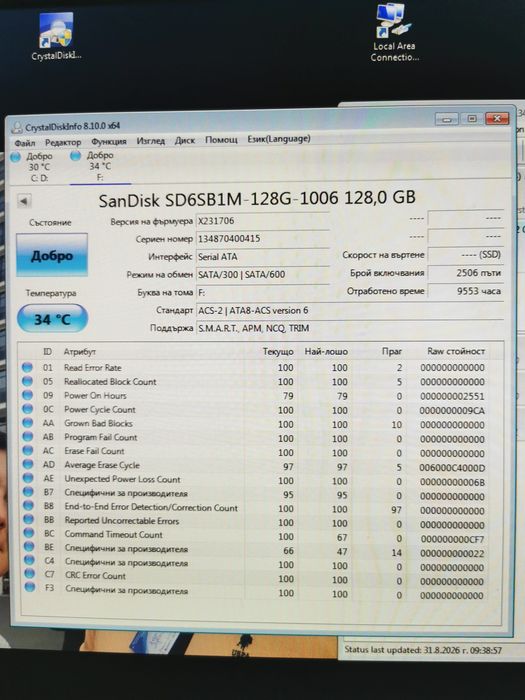
Task: Click status icon of Power Cycle Count row
Action: click(28, 408)
